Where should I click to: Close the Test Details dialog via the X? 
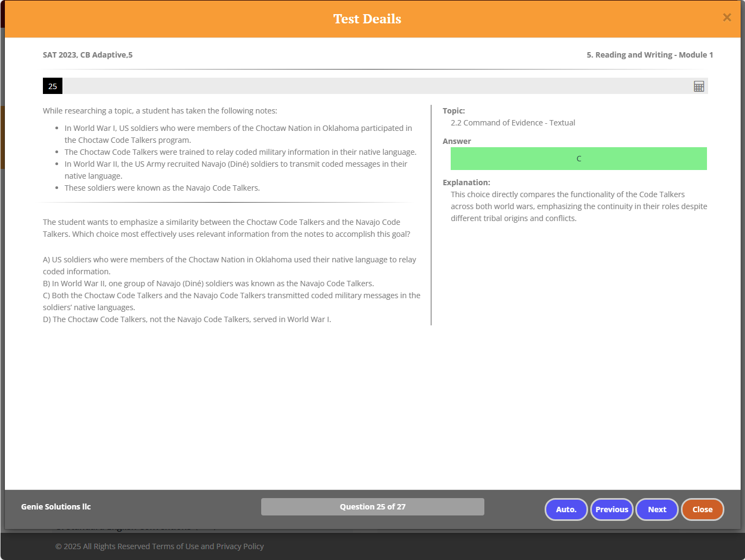click(727, 17)
